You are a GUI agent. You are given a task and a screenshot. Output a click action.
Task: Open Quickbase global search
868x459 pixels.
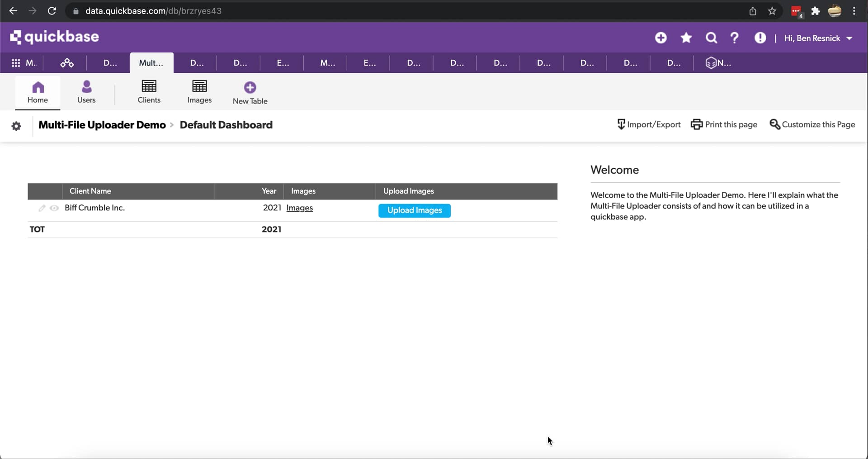pos(711,38)
